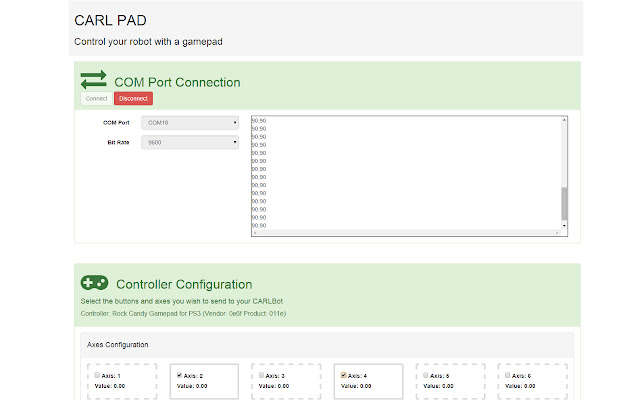Image resolution: width=640 pixels, height=400 pixels.
Task: Click the red Disconnect button
Action: (133, 98)
